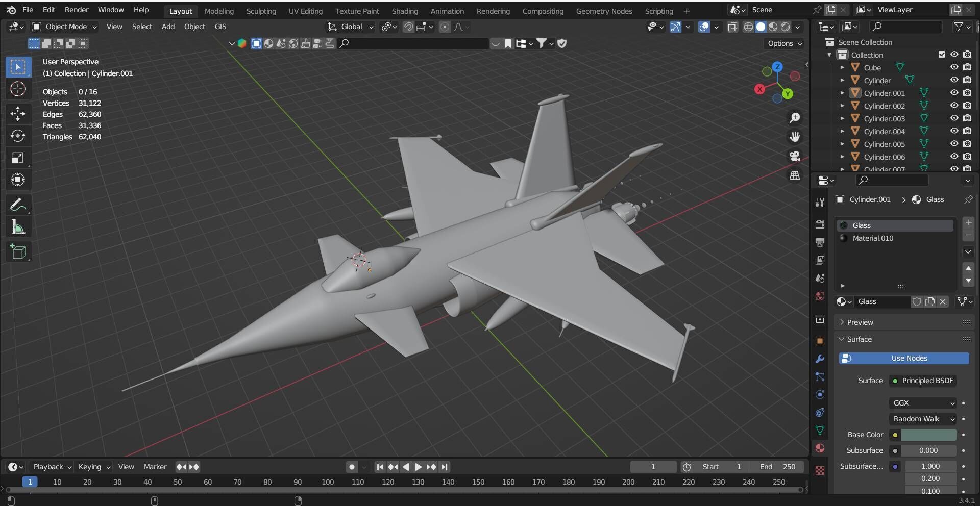Switch to the Shading workspace tab
This screenshot has width=980, height=506.
click(405, 11)
